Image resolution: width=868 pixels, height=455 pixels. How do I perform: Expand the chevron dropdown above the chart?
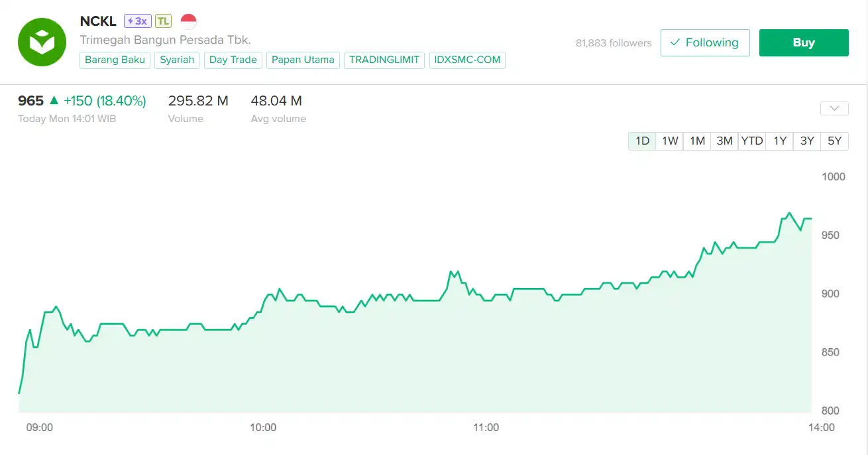click(x=834, y=108)
